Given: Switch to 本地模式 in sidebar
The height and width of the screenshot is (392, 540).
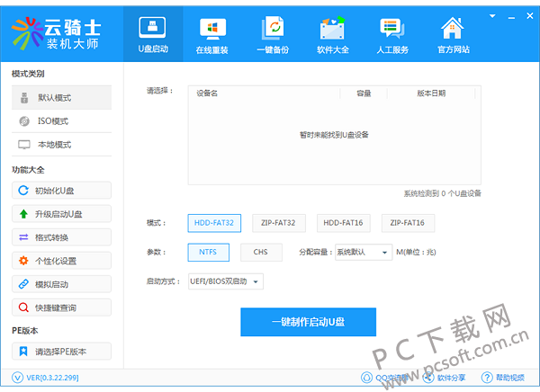Looking at the screenshot, I should point(61,145).
